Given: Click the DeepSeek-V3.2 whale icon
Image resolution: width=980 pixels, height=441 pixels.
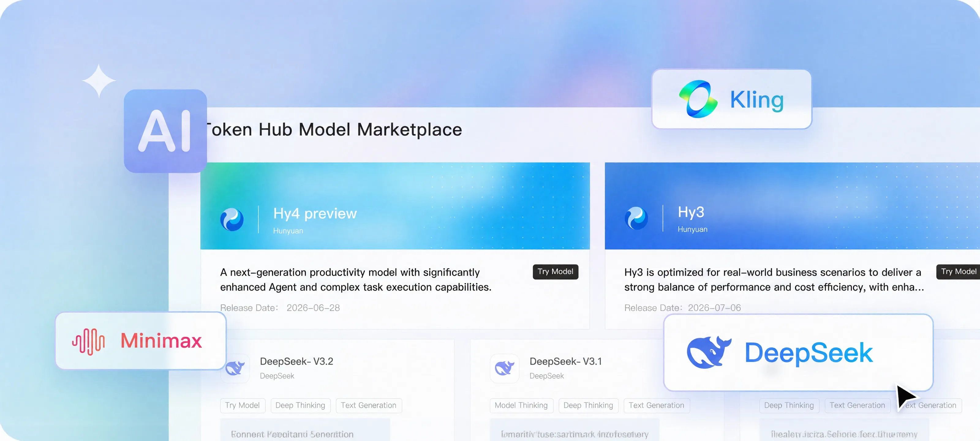Looking at the screenshot, I should 235,368.
